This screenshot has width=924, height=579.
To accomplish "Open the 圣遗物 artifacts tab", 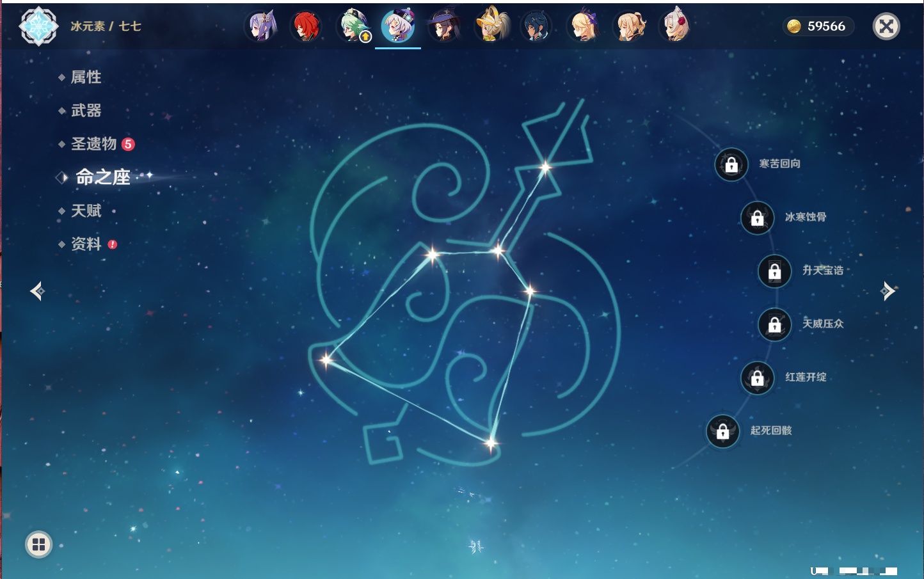I will (x=93, y=144).
